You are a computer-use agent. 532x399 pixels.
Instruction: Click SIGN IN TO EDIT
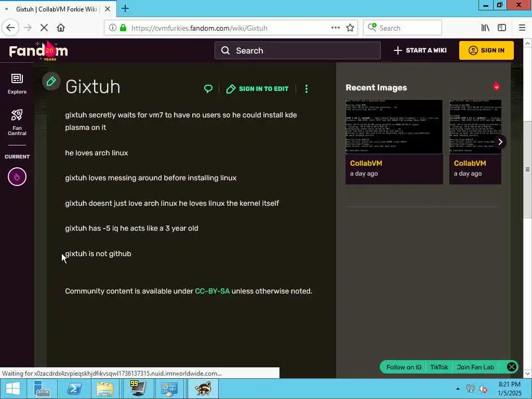pyautogui.click(x=257, y=89)
